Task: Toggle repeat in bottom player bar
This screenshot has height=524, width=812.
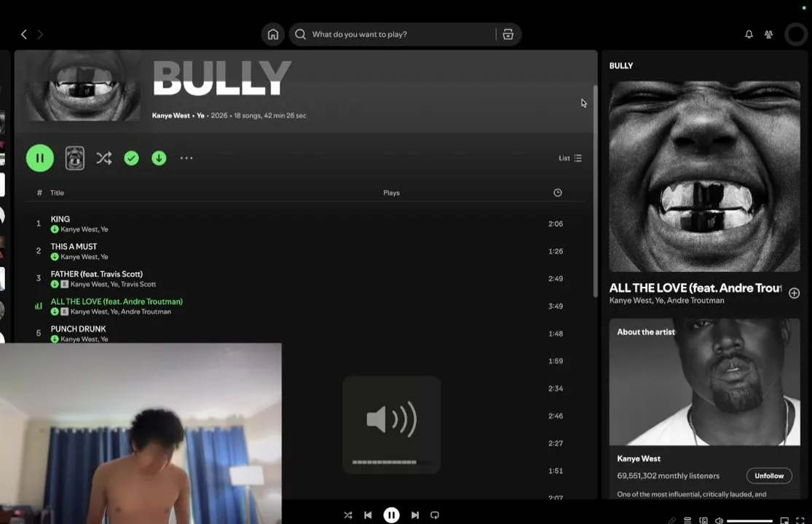Action: tap(435, 515)
